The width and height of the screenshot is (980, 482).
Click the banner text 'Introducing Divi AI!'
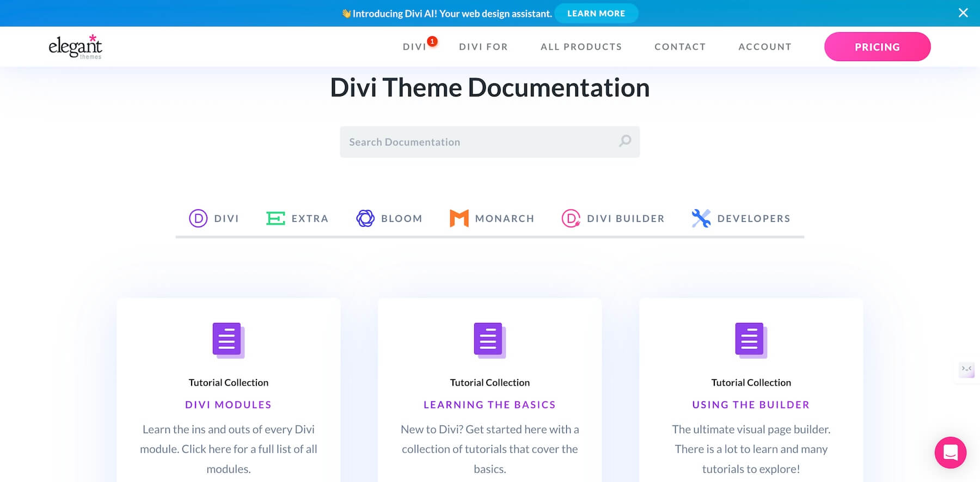[x=395, y=14]
